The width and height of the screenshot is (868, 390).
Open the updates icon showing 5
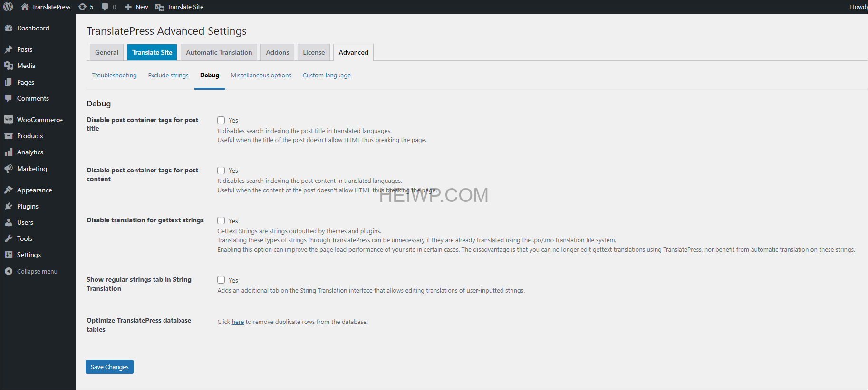(x=82, y=7)
